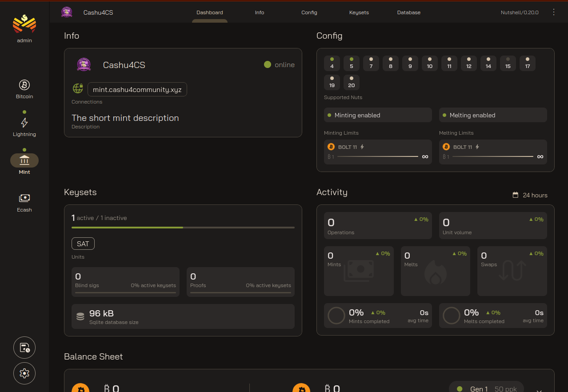Viewport: 568px width, 392px height.
Task: Toggle supported nut number 4
Action: tap(332, 63)
